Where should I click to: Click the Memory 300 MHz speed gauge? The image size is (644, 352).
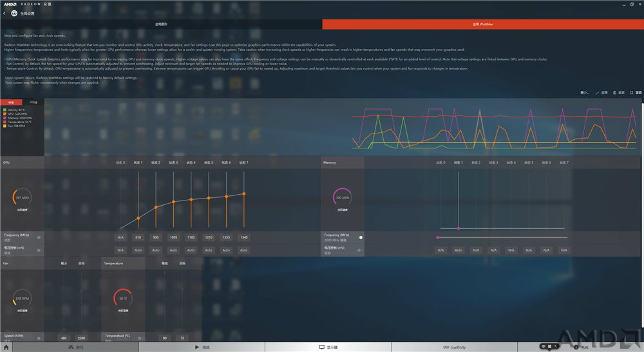(342, 197)
